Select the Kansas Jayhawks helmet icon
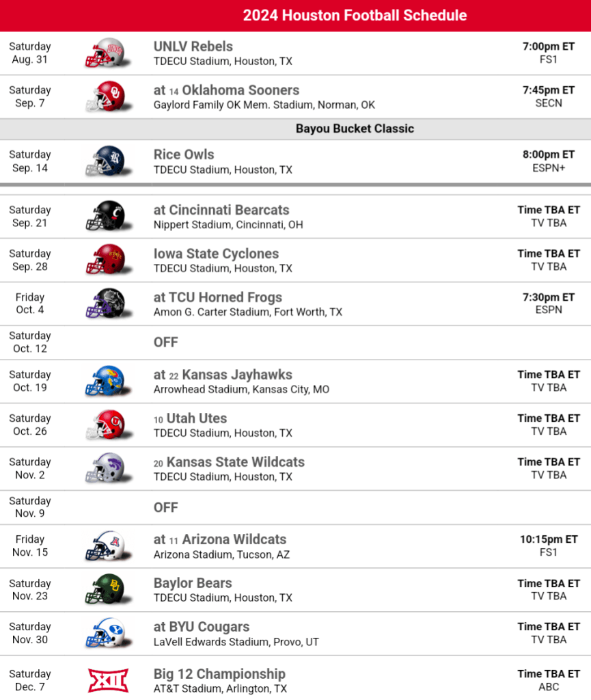591x700 pixels. click(105, 381)
